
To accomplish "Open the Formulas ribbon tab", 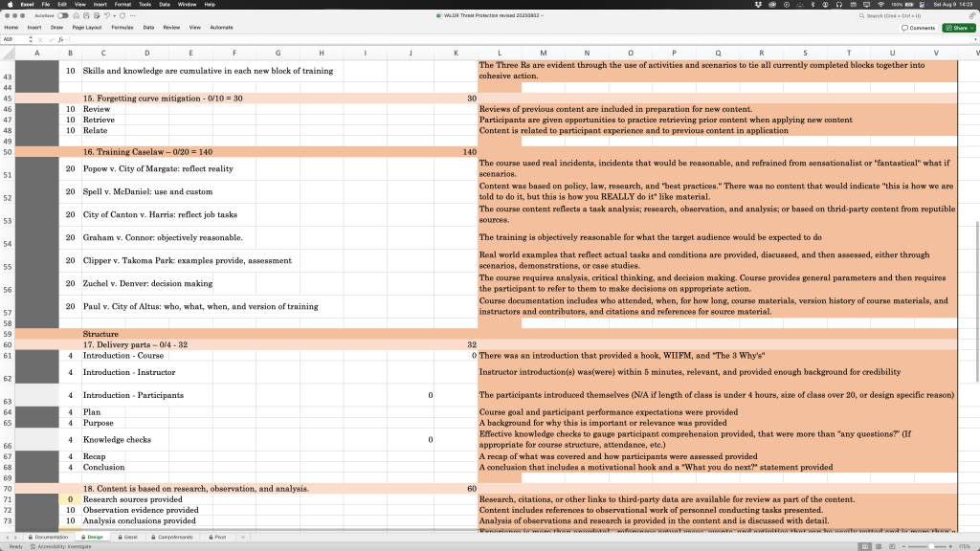I will coord(122,28).
